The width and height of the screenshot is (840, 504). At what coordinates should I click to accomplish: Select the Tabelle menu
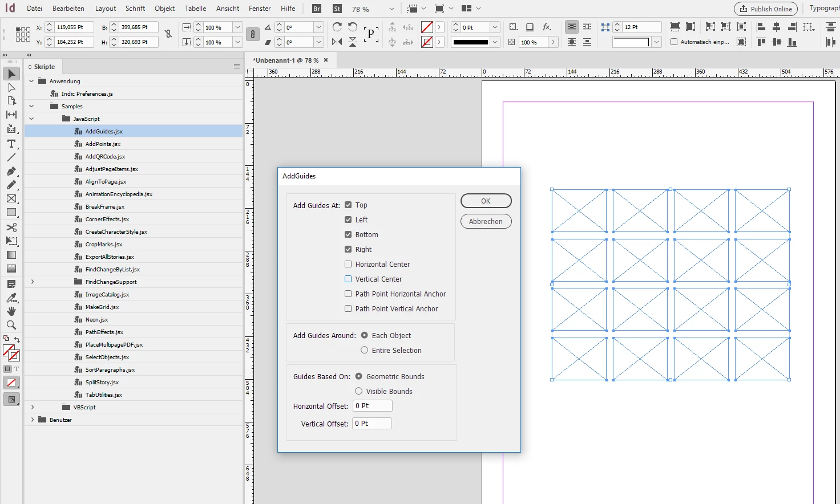click(195, 9)
